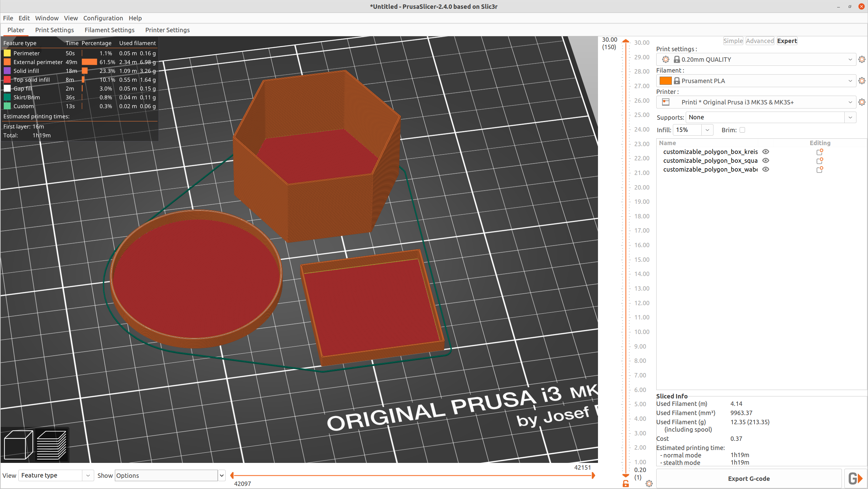Select customizable_polygon_box_wabe in the object list
This screenshot has width=868, height=489.
pyautogui.click(x=710, y=169)
